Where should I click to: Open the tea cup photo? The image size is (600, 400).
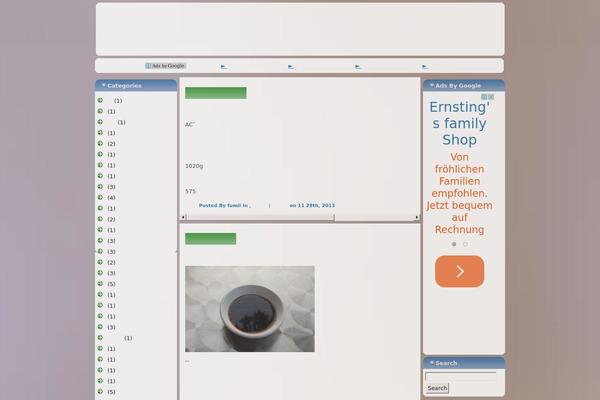click(250, 309)
